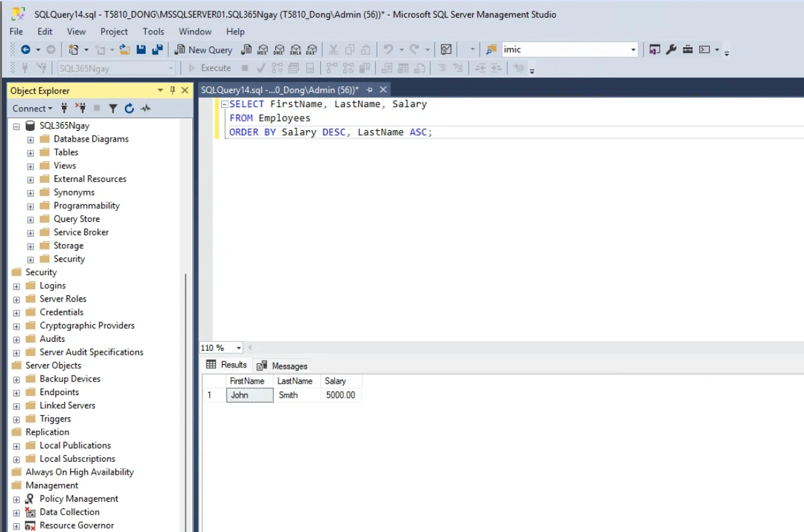Screen dimensions: 804x532
Task: Decrease indent of the query text
Action: [x=480, y=68]
